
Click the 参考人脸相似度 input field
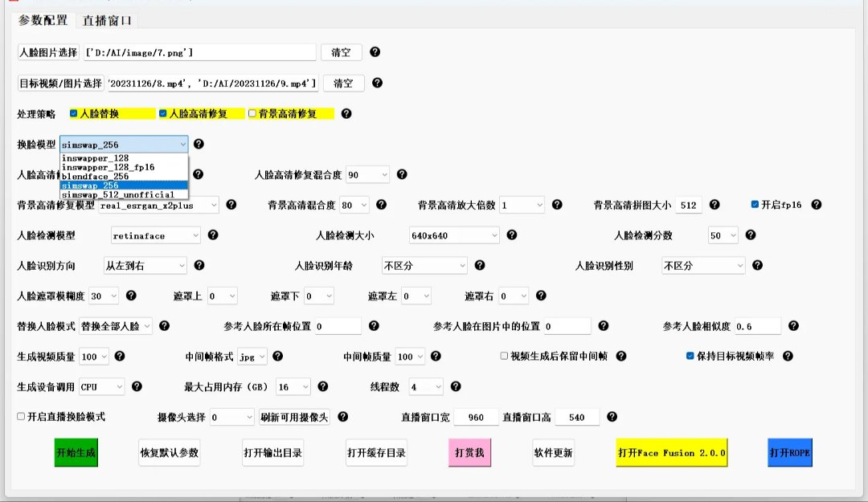click(x=757, y=326)
